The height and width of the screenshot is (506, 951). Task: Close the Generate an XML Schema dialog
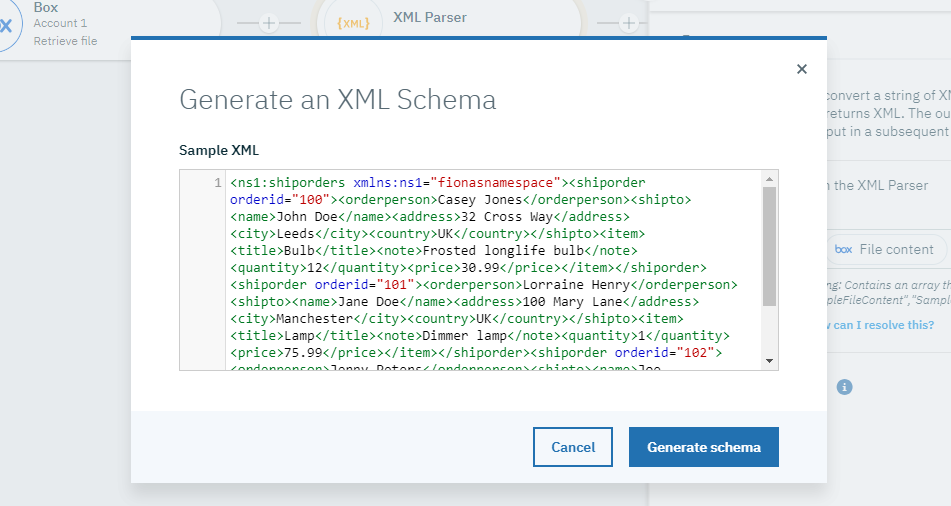801,69
